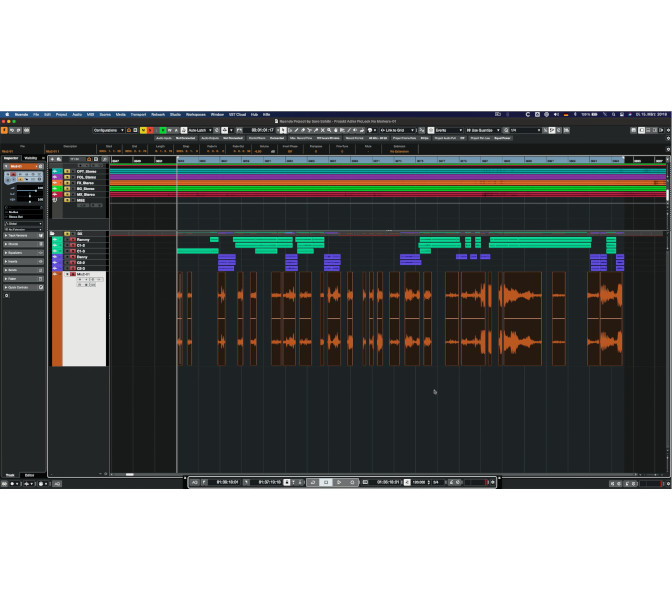Open the Project menu

(x=61, y=115)
